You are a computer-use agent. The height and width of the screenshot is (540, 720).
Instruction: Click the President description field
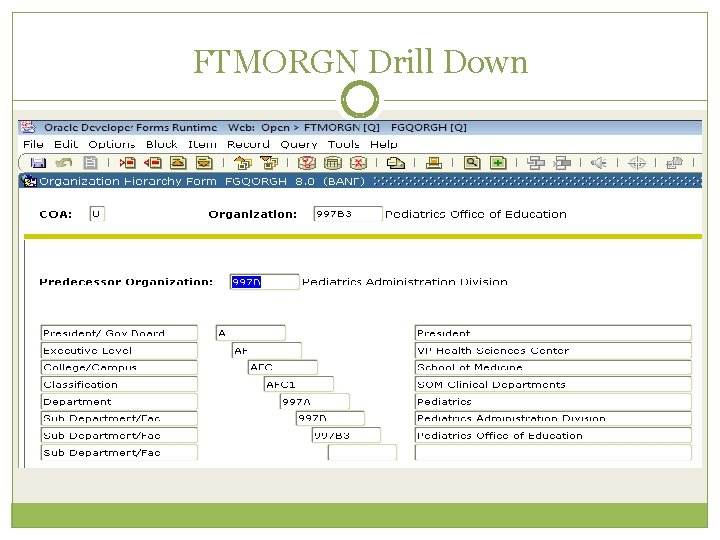tap(553, 333)
